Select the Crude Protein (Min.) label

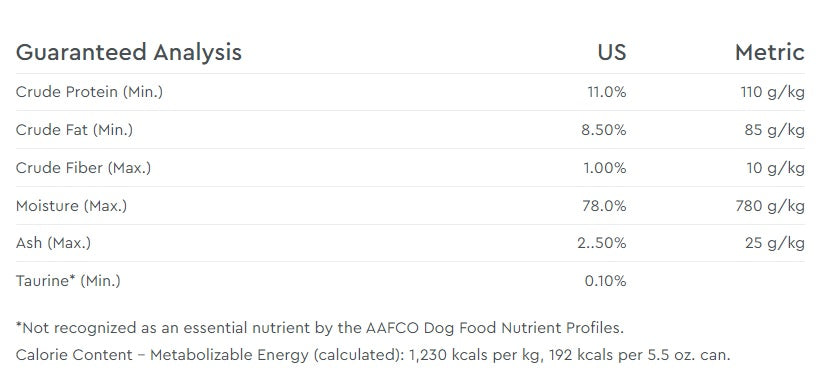[x=89, y=92]
